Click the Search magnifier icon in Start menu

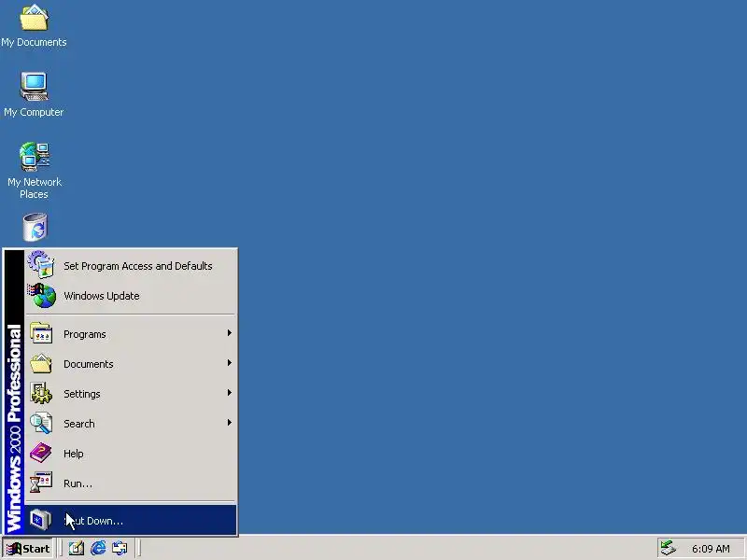click(x=41, y=423)
